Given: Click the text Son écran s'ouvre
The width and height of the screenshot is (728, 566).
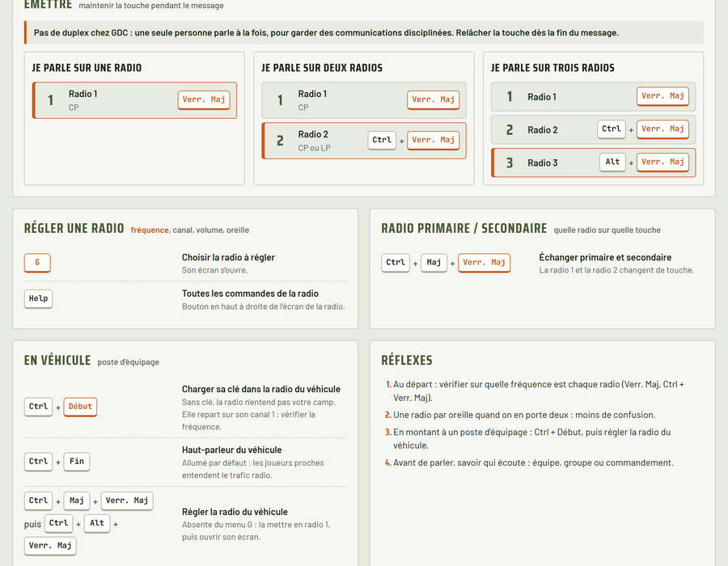Looking at the screenshot, I should pos(214,271).
